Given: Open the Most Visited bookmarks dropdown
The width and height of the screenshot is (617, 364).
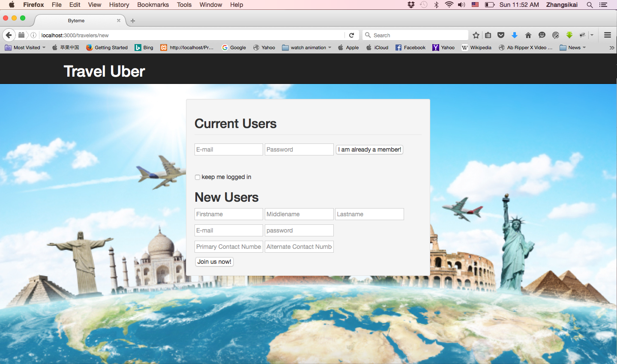Looking at the screenshot, I should coord(25,48).
